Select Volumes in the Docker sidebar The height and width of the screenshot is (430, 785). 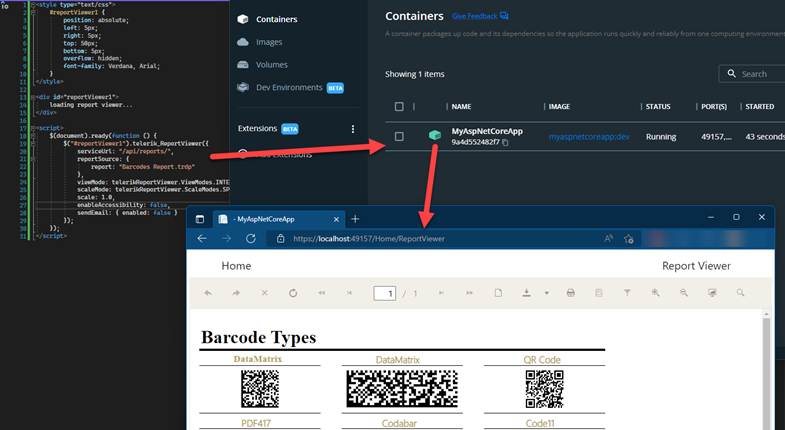pyautogui.click(x=271, y=65)
